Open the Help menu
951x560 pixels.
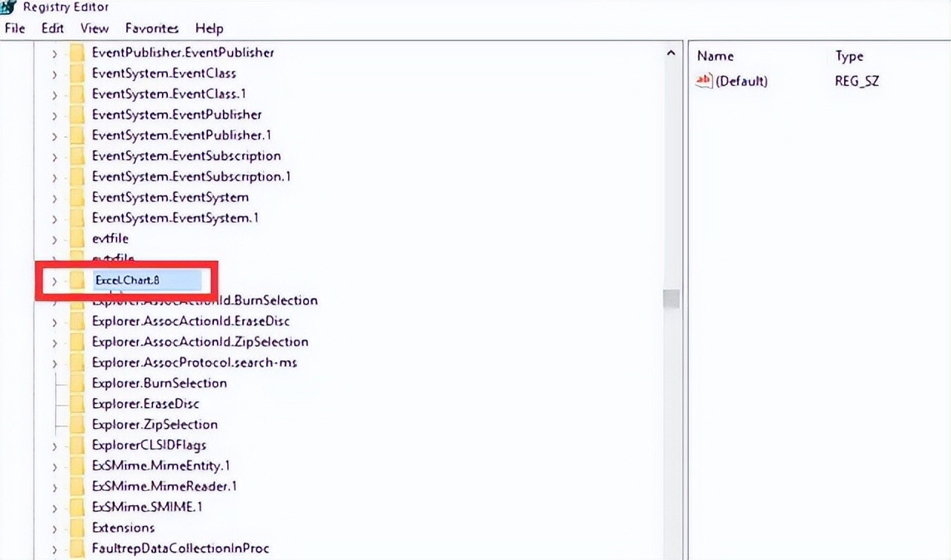click(x=209, y=28)
